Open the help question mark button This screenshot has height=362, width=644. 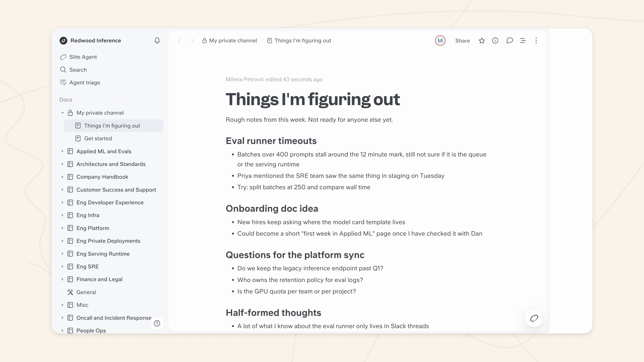157,323
